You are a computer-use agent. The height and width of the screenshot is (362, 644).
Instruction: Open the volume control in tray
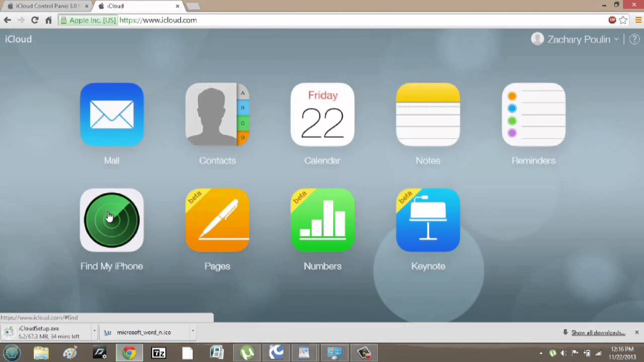click(563, 353)
